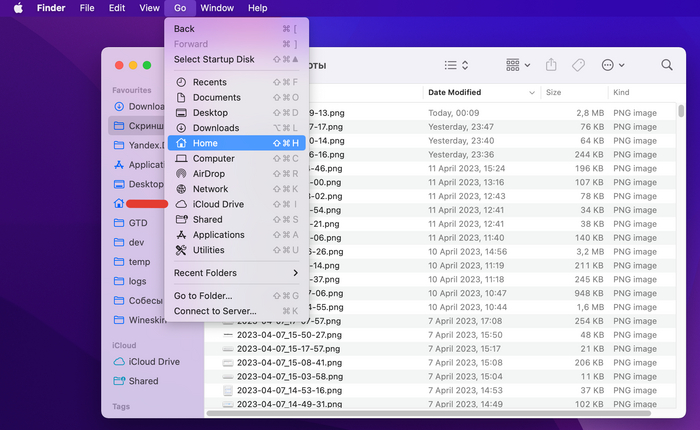Open the list view options dropdown

pos(457,65)
